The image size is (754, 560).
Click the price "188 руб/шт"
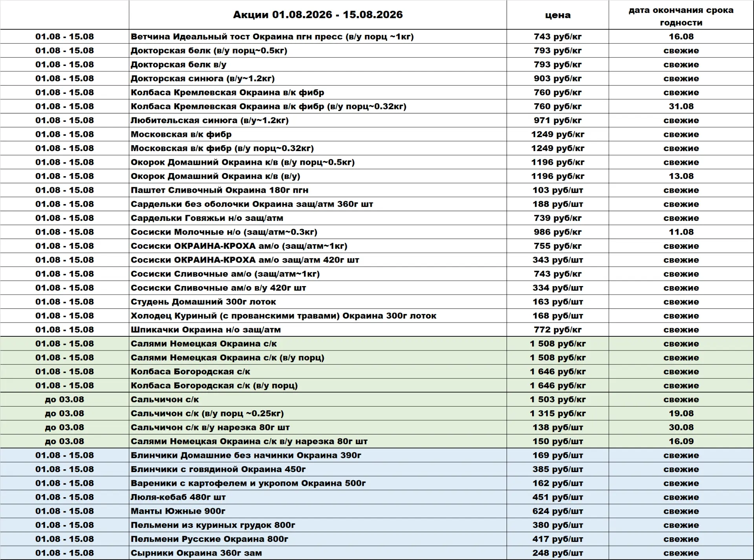point(558,204)
